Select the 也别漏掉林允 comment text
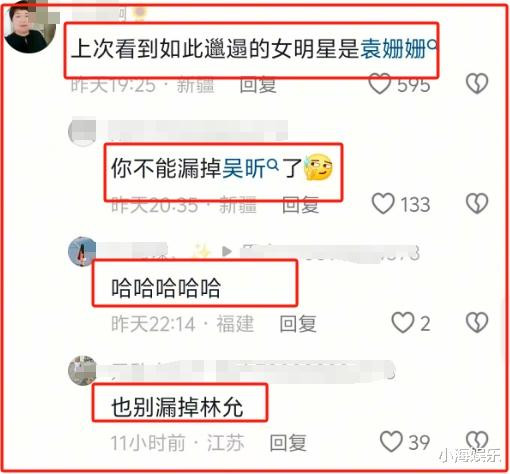 (177, 407)
